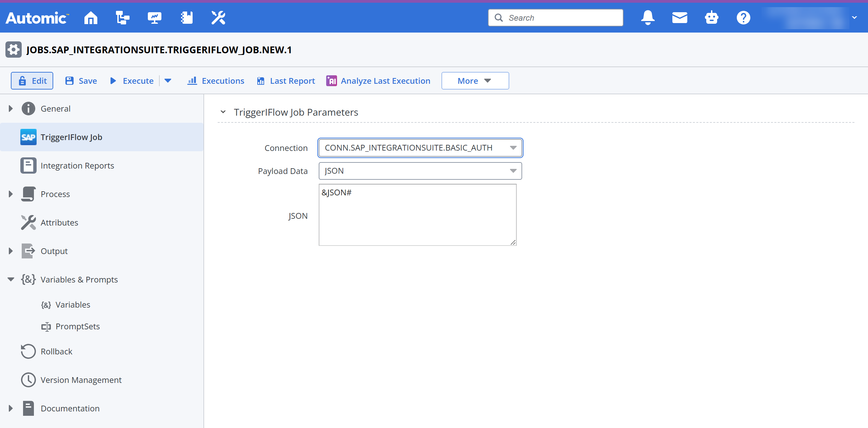Click the Version Management clock icon
The image size is (868, 428).
28,380
